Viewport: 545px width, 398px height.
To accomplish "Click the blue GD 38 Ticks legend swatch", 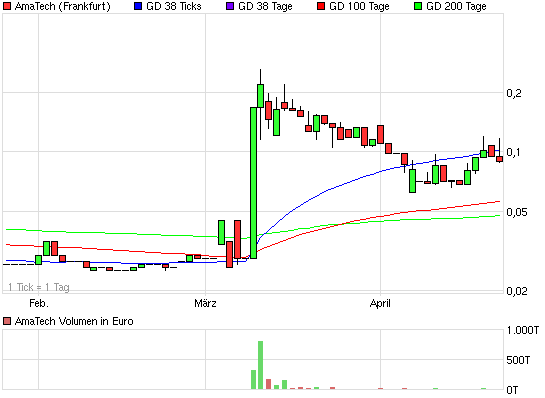I will (138, 6).
